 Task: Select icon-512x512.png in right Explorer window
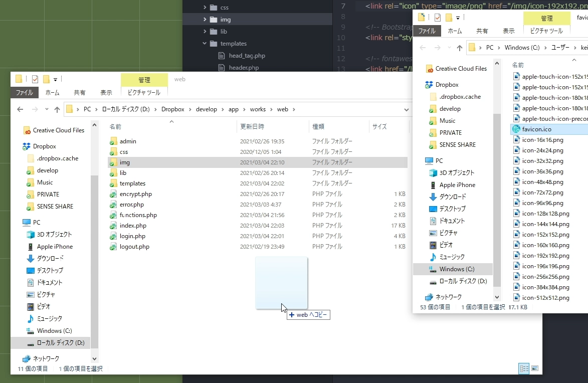coord(545,297)
